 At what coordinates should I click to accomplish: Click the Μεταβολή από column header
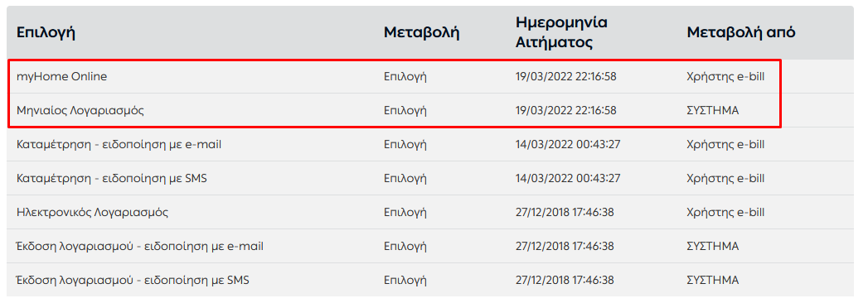(x=740, y=32)
